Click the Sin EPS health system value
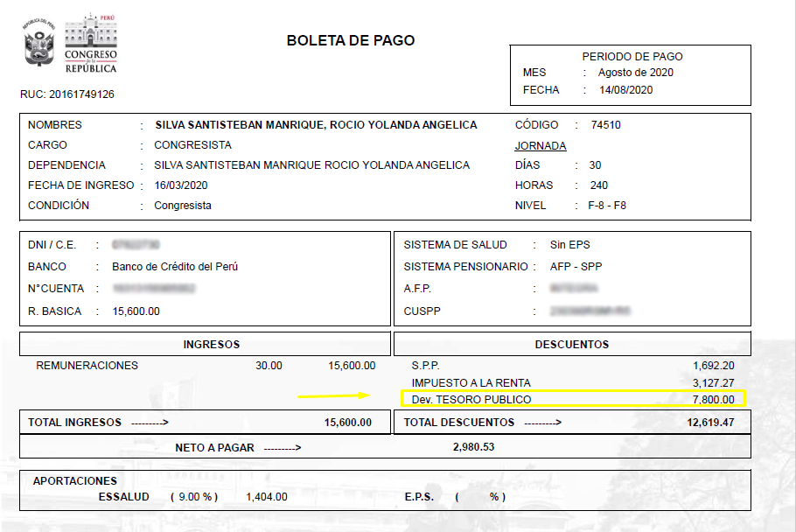The width and height of the screenshot is (796, 532). (570, 245)
